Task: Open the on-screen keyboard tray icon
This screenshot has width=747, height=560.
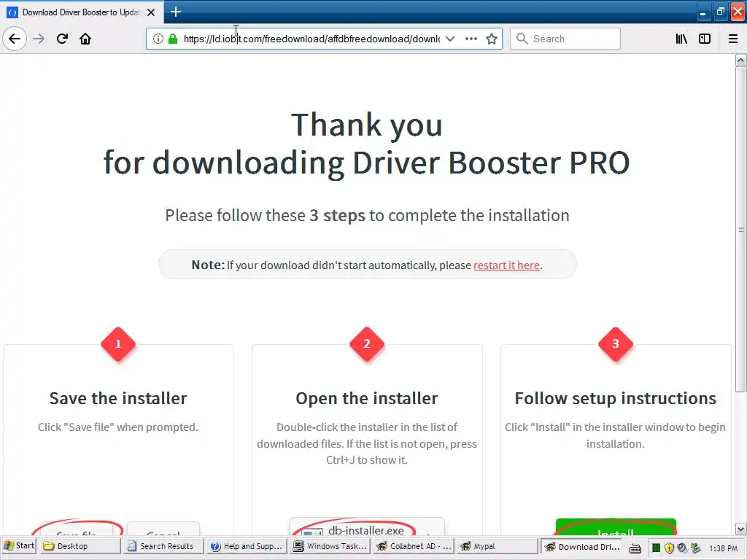Action: [x=635, y=548]
